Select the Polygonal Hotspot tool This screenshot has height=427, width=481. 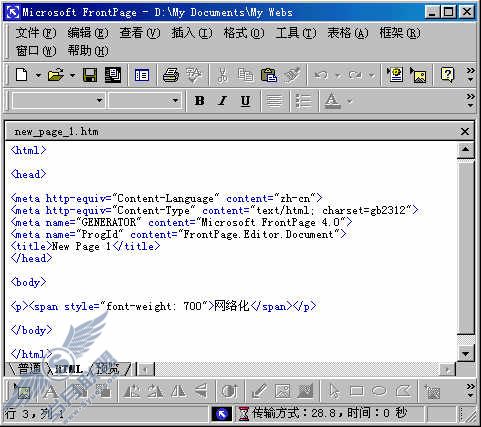(x=403, y=391)
